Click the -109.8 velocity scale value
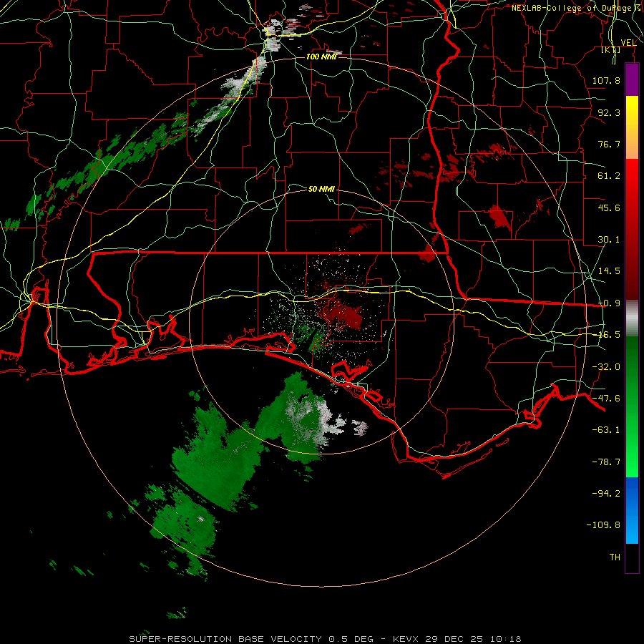The height and width of the screenshot is (644, 644). (x=604, y=525)
